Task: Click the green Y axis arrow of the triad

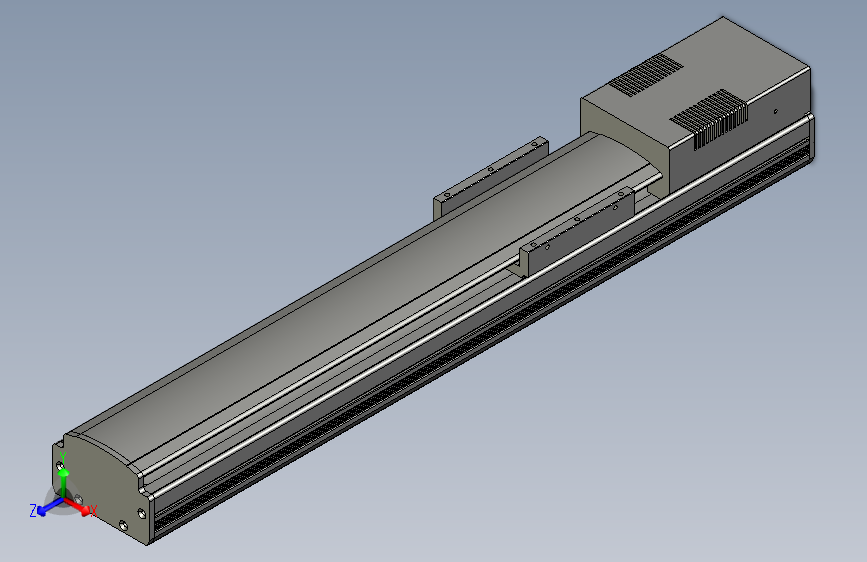Action: pos(64,483)
